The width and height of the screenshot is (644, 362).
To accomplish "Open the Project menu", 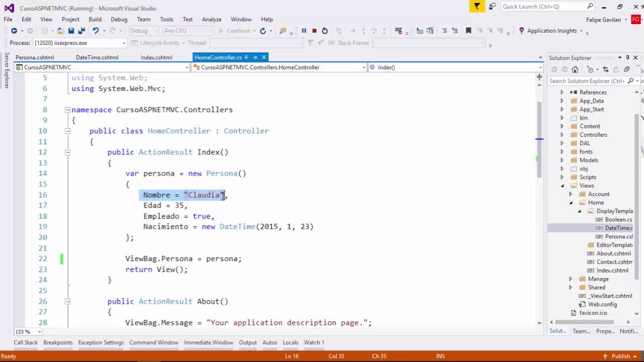I will (70, 19).
